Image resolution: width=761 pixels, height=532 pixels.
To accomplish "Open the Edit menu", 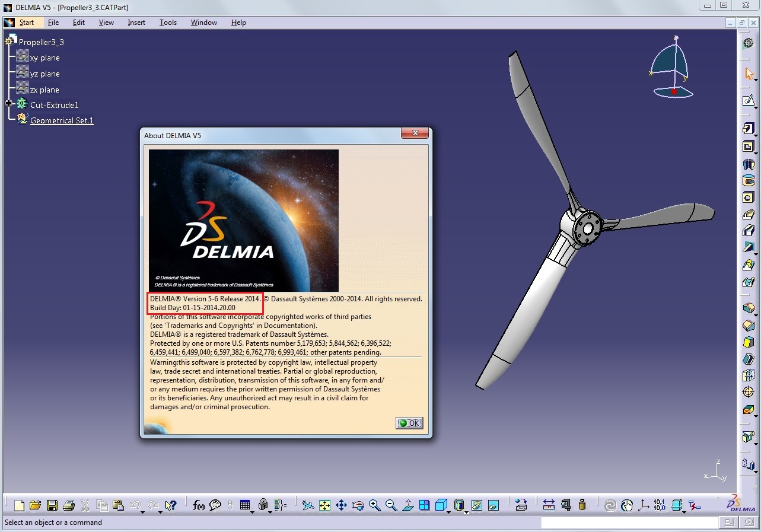I will click(79, 23).
